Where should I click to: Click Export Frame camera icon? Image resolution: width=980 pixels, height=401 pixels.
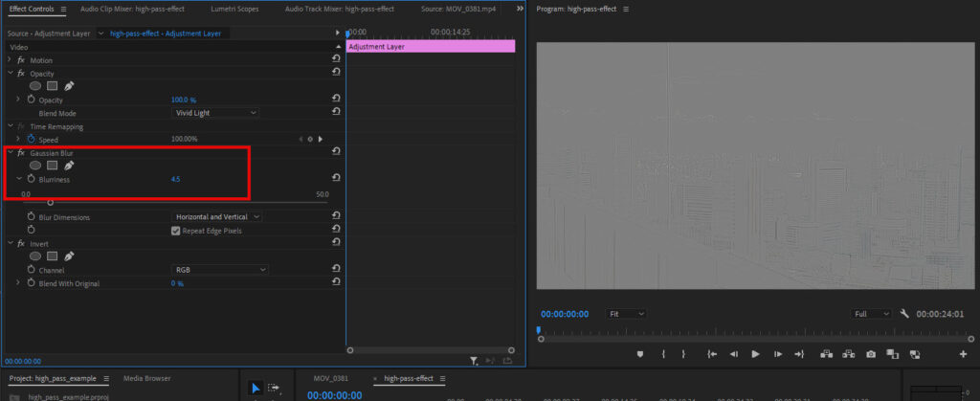[x=871, y=354]
